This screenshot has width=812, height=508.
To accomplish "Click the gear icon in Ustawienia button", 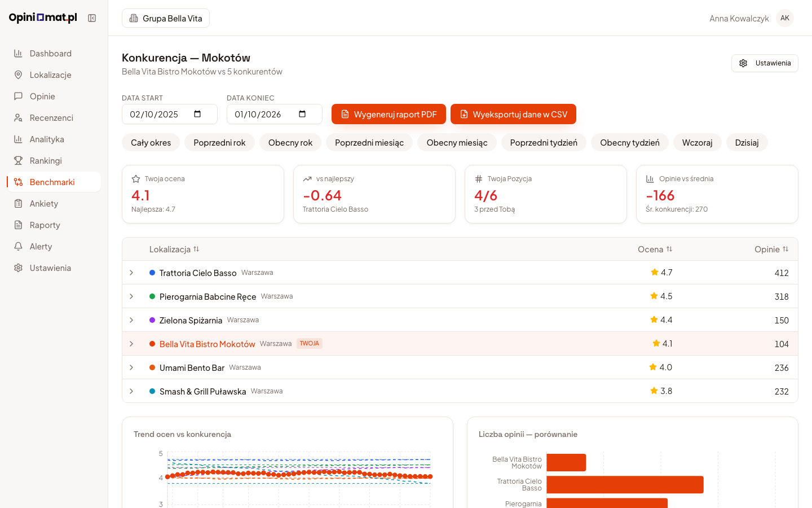I will tap(743, 63).
